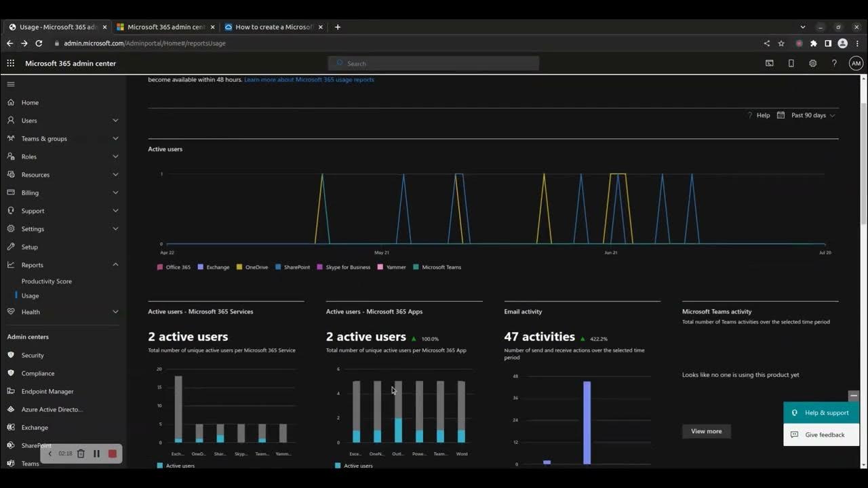Collapse the navigation hamburger menu
Image resolution: width=868 pixels, height=488 pixels.
[11, 84]
